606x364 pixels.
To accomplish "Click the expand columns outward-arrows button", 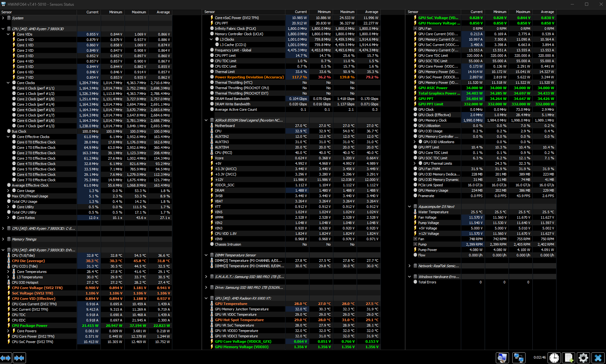I will pyautogui.click(x=6, y=358).
